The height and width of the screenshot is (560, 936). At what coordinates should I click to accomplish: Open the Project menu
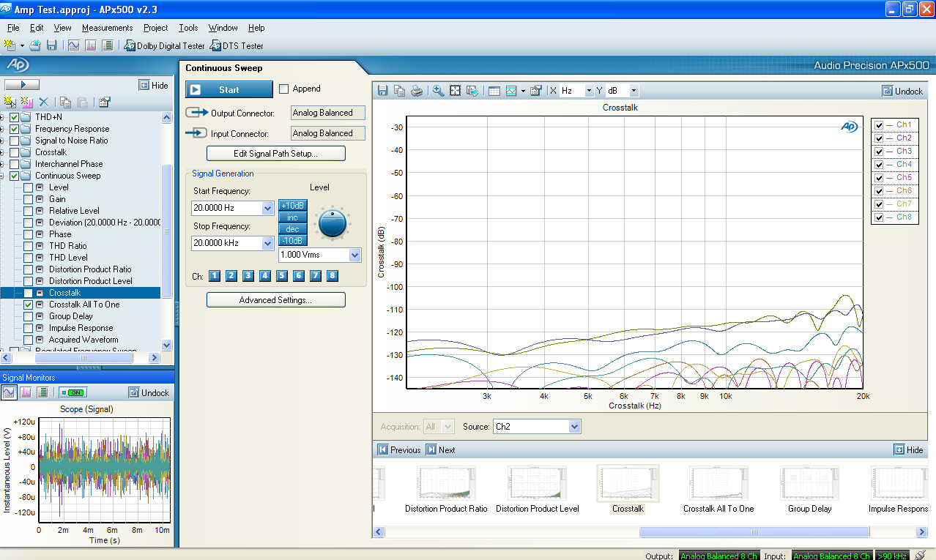(x=155, y=28)
